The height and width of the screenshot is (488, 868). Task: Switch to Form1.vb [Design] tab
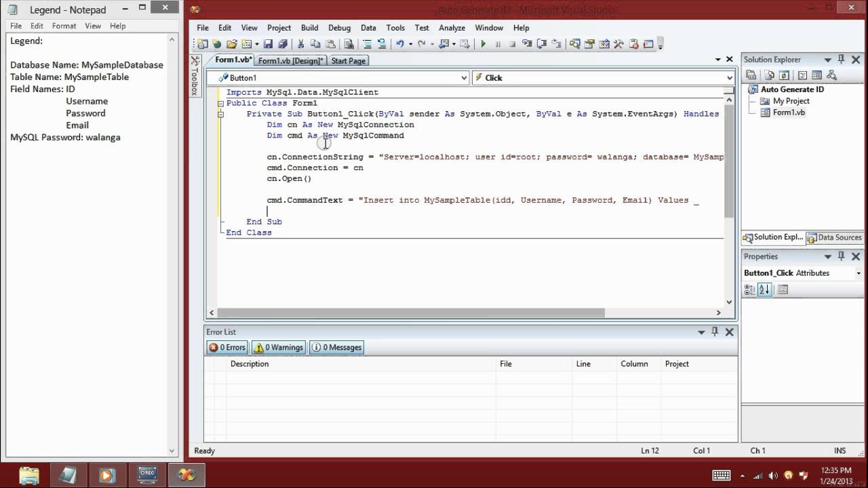290,60
